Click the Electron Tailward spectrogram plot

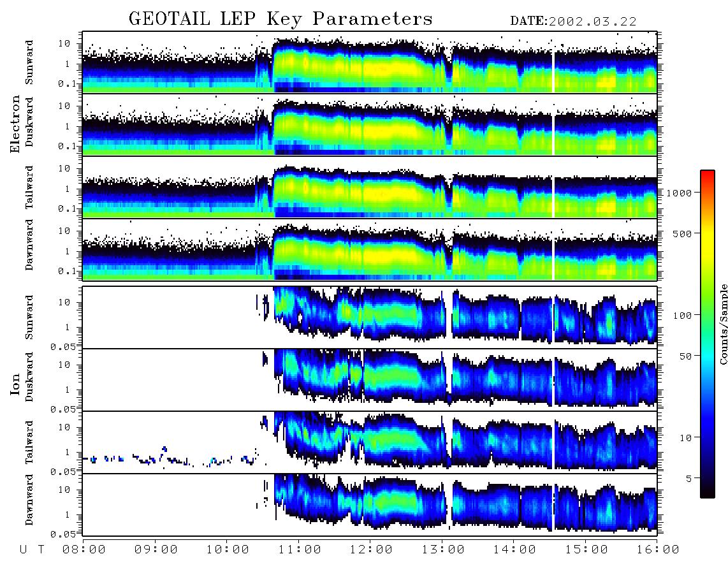[370, 187]
